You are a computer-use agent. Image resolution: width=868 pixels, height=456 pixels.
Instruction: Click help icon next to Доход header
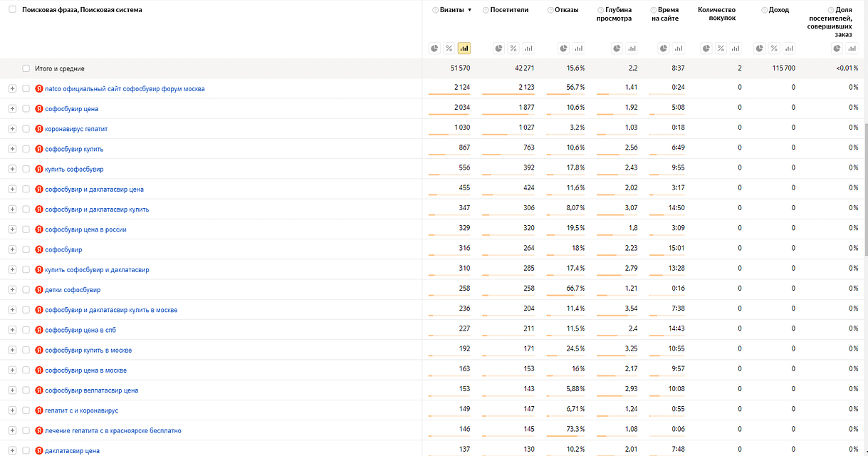[x=764, y=10]
